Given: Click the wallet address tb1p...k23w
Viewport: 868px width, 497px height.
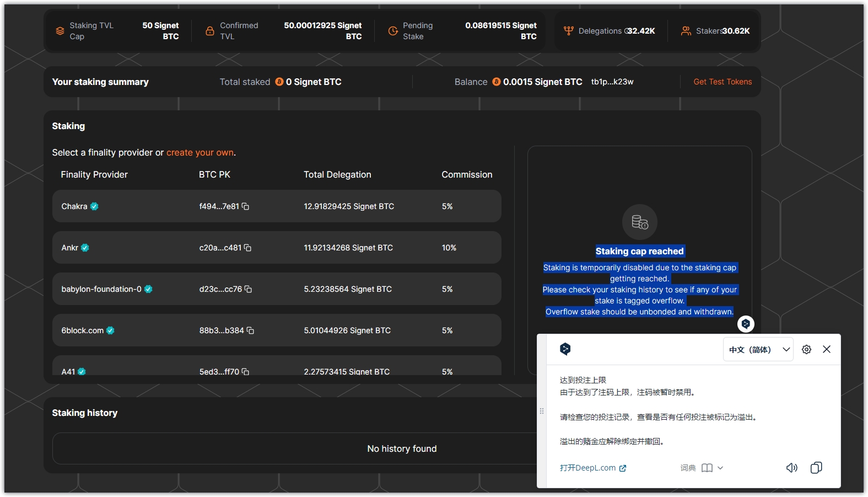Looking at the screenshot, I should pyautogui.click(x=612, y=82).
